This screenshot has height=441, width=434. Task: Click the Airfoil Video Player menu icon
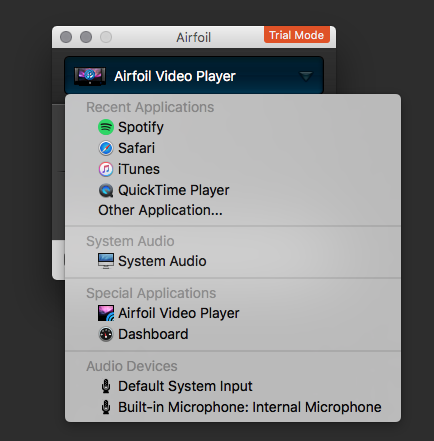[x=106, y=313]
